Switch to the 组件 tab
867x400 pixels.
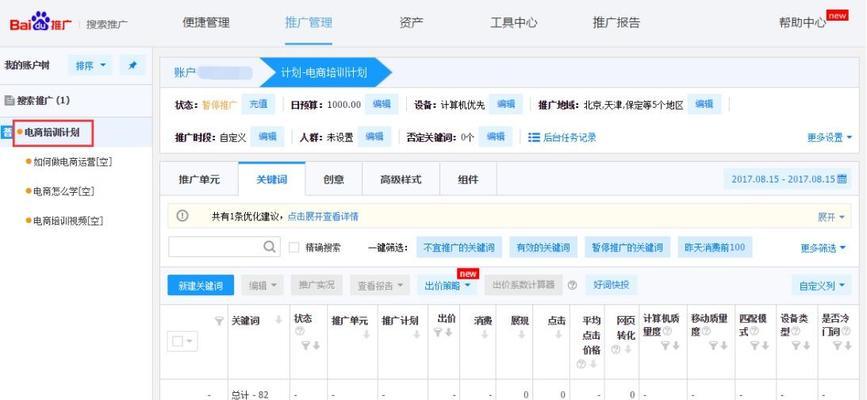(x=468, y=179)
